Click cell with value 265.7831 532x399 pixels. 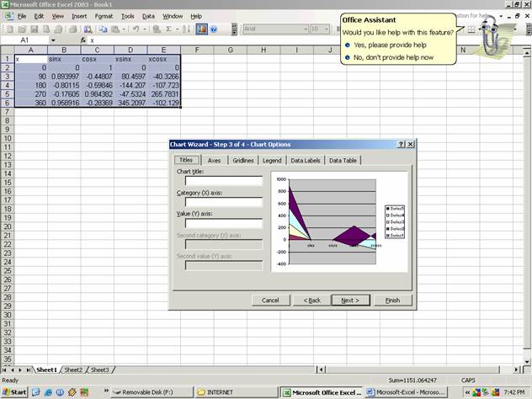(x=164, y=94)
